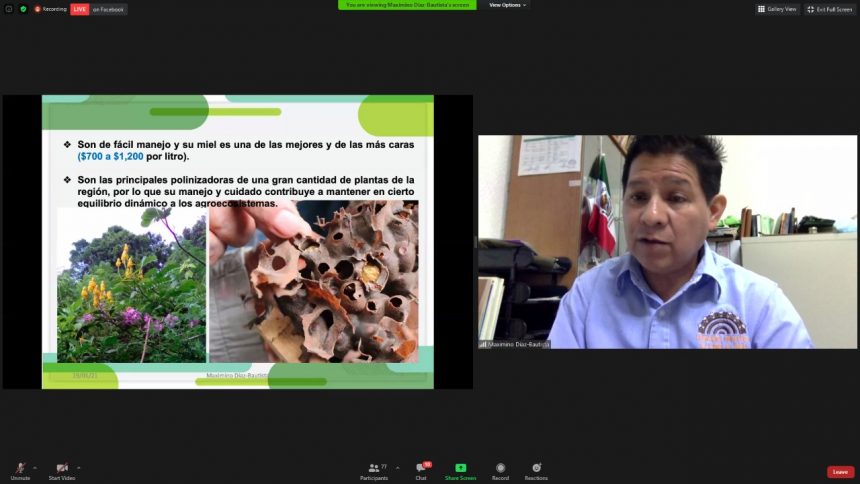Click the Recording status indicator

pos(50,9)
